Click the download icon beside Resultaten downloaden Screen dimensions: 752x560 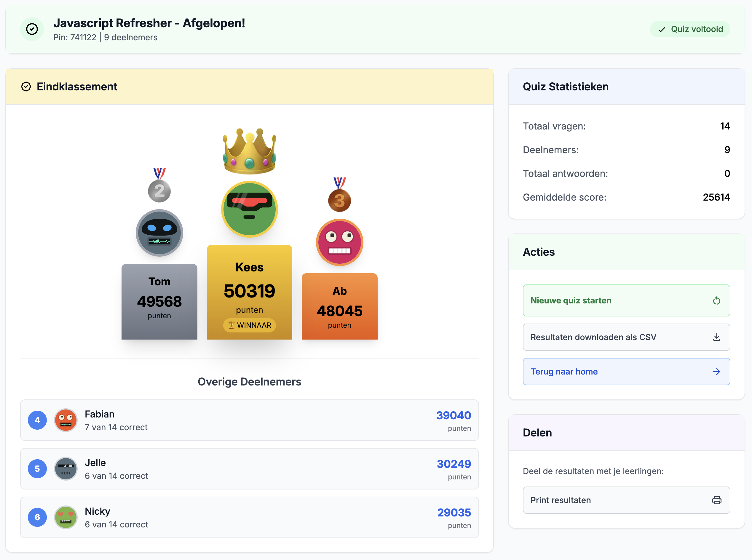point(717,337)
